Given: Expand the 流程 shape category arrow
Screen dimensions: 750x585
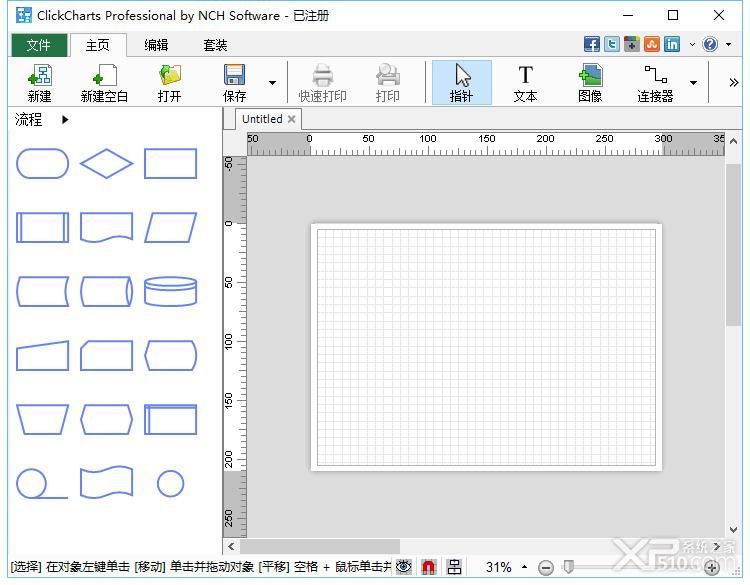Looking at the screenshot, I should (65, 120).
